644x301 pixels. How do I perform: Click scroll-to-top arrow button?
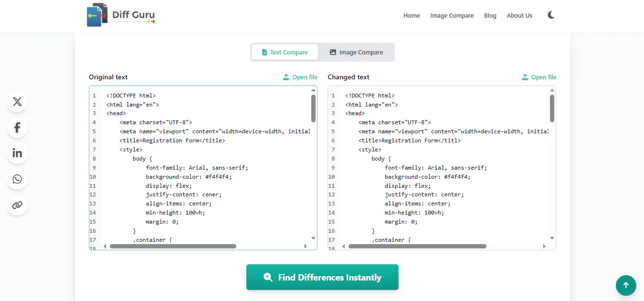click(626, 285)
